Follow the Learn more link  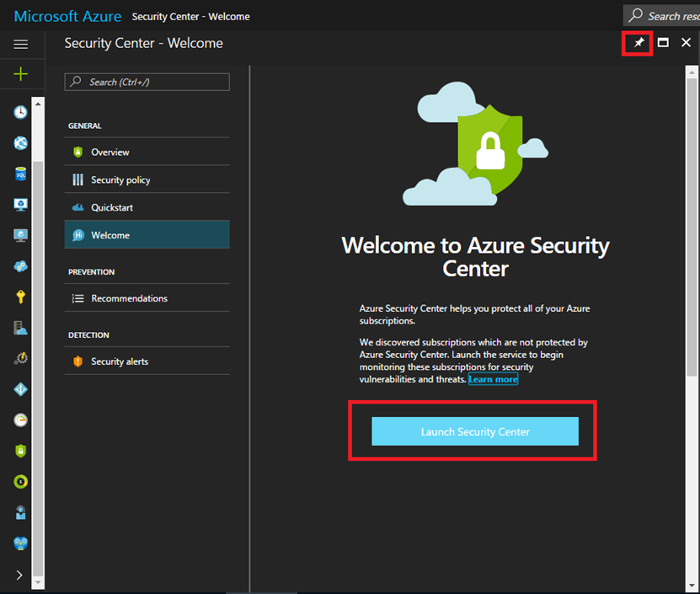pyautogui.click(x=493, y=379)
